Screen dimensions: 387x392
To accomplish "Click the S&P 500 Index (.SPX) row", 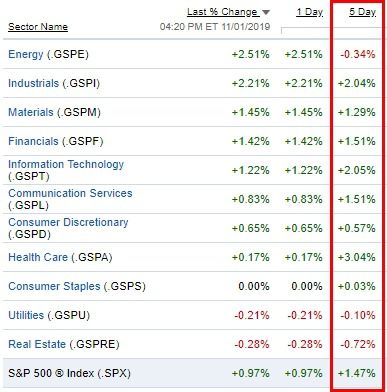I will [x=192, y=373].
